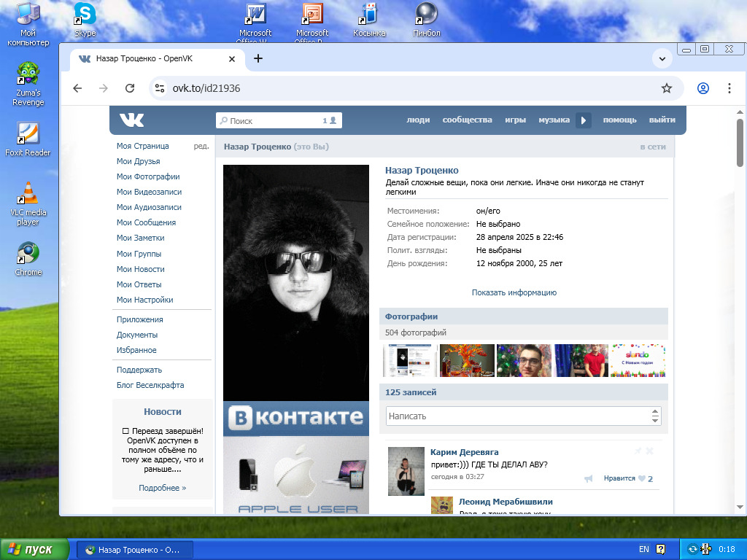This screenshot has width=747, height=560.
Task: Click the repost megaphone icon on Карим's post
Action: pos(588,479)
